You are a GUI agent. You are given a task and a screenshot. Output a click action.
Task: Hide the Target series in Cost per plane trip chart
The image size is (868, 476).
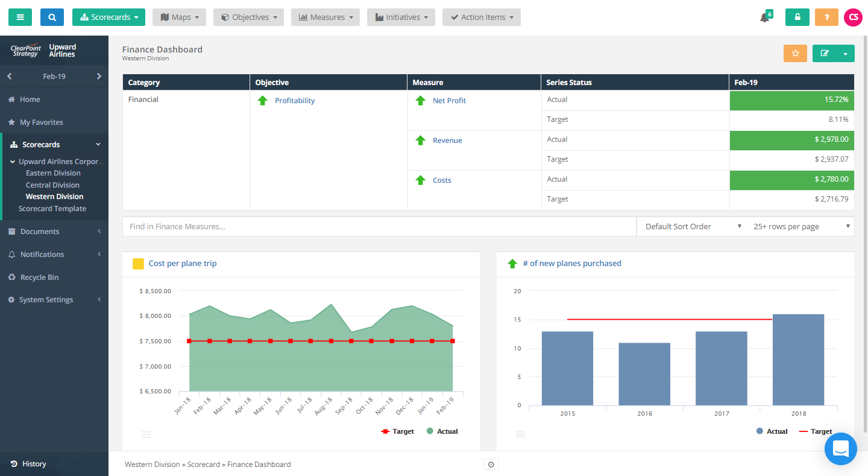click(397, 431)
